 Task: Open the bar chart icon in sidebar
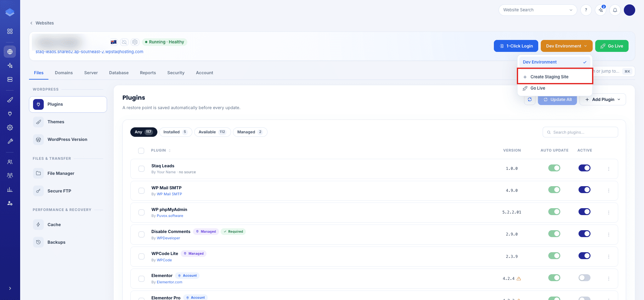click(x=10, y=190)
